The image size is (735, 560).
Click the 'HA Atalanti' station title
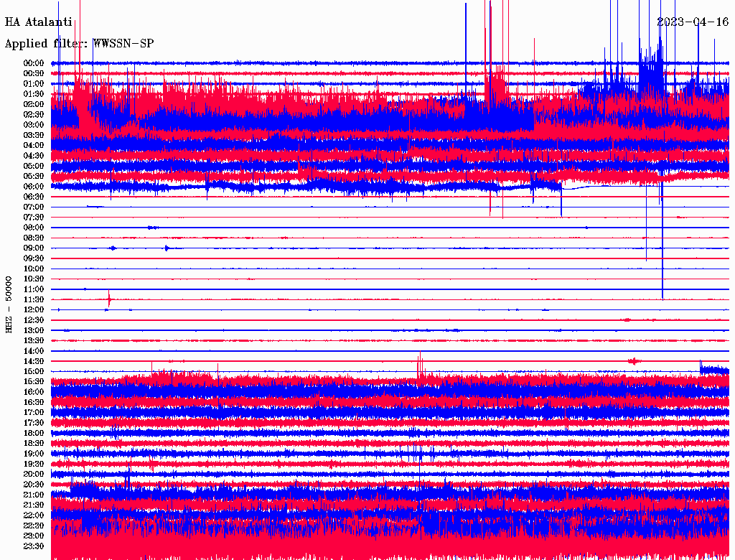coord(39,22)
